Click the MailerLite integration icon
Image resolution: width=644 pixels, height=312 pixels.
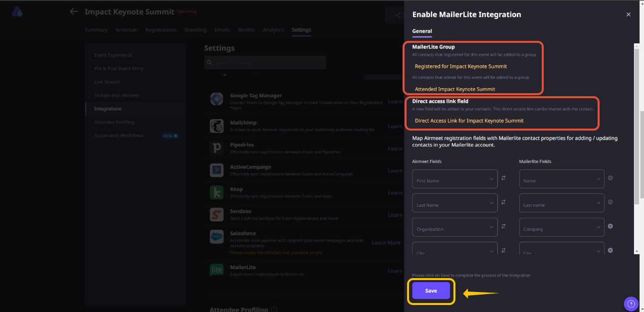pos(216,271)
